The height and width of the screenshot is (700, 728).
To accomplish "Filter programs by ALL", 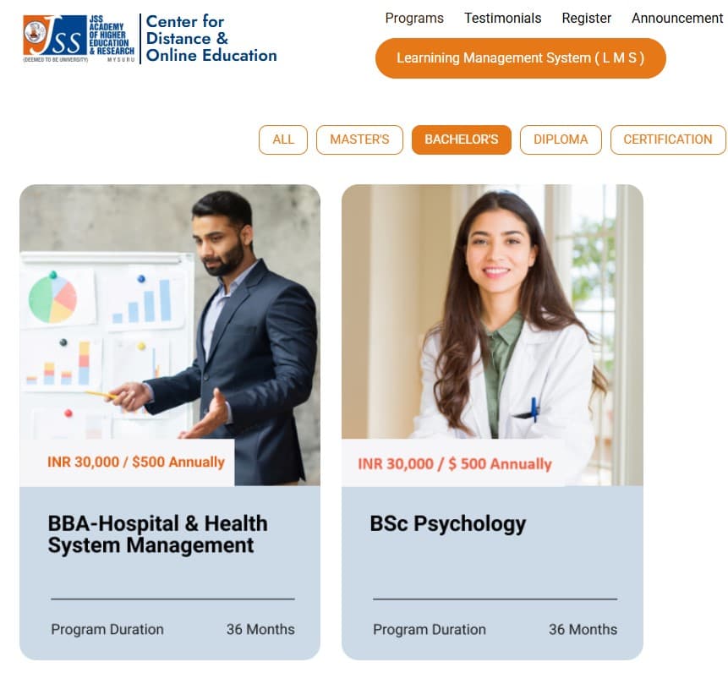I will 283,139.
